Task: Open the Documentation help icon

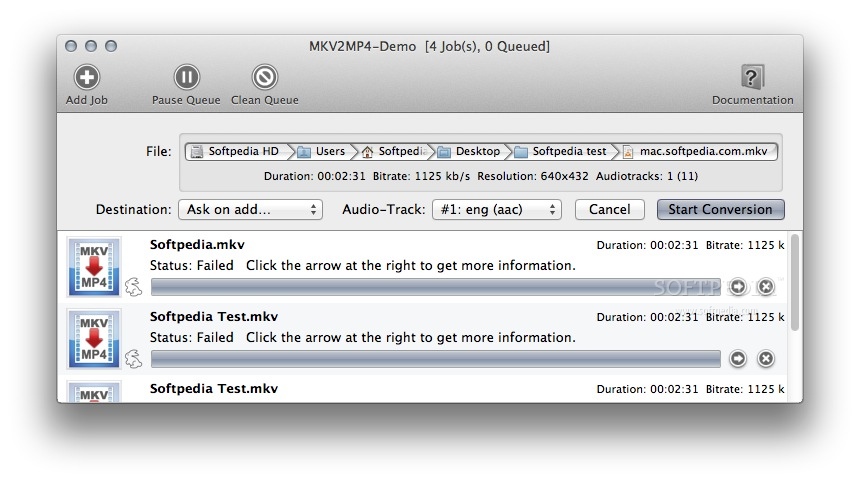Action: click(x=752, y=77)
